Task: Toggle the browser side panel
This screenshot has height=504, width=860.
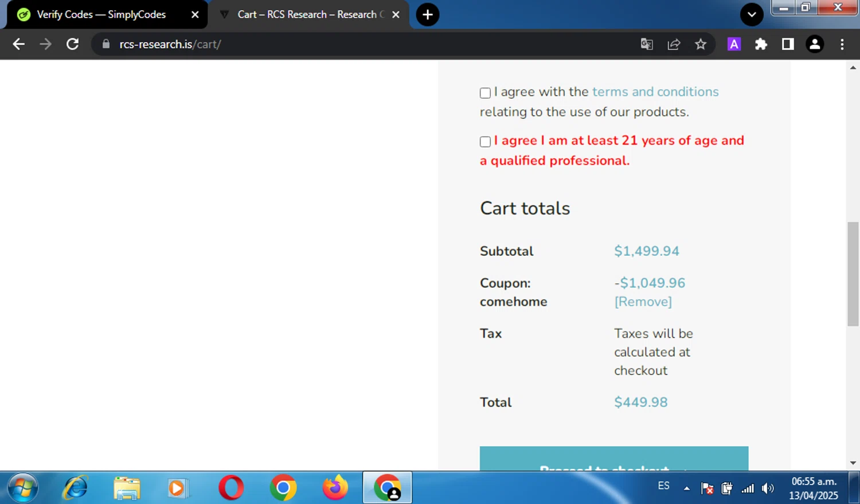Action: coord(788,44)
